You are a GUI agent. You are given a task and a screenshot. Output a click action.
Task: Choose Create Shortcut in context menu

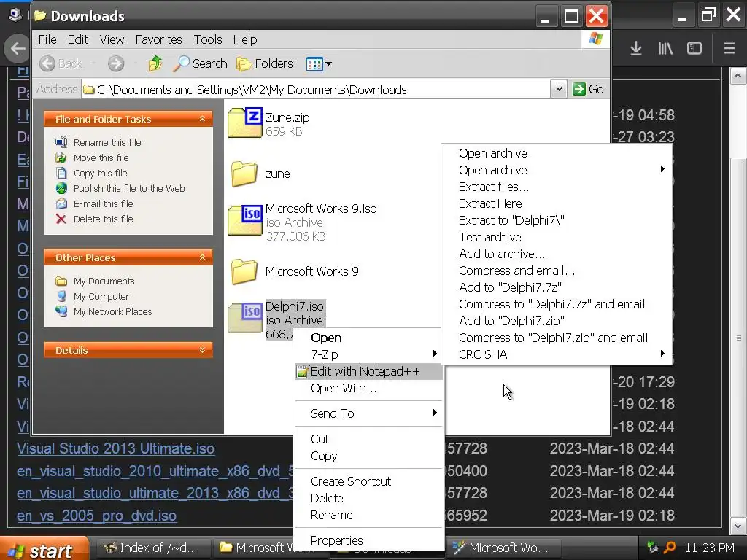pos(368,481)
